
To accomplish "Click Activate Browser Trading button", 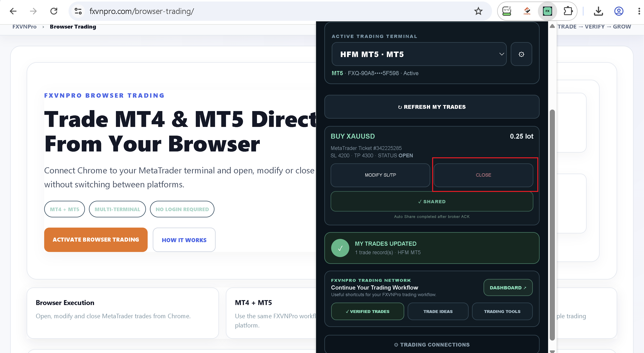I will (x=96, y=240).
